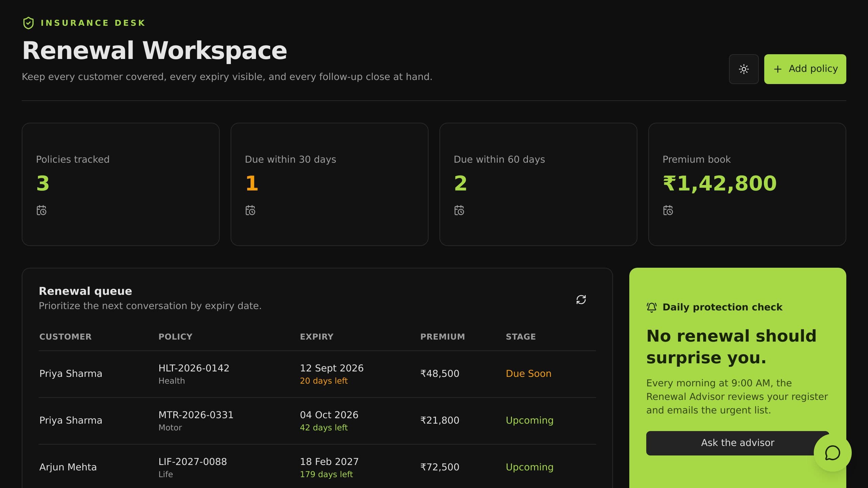Select policy number LIF-2027-0088

pos(193,462)
